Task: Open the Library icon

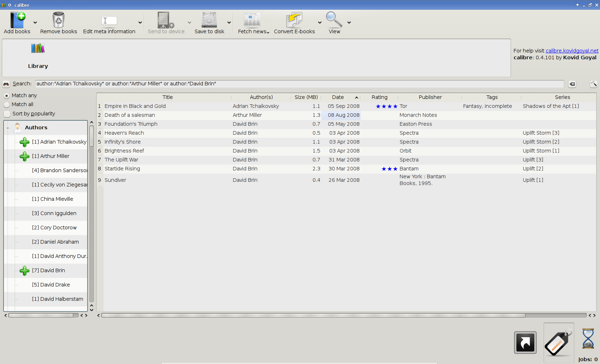Action: pos(38,49)
